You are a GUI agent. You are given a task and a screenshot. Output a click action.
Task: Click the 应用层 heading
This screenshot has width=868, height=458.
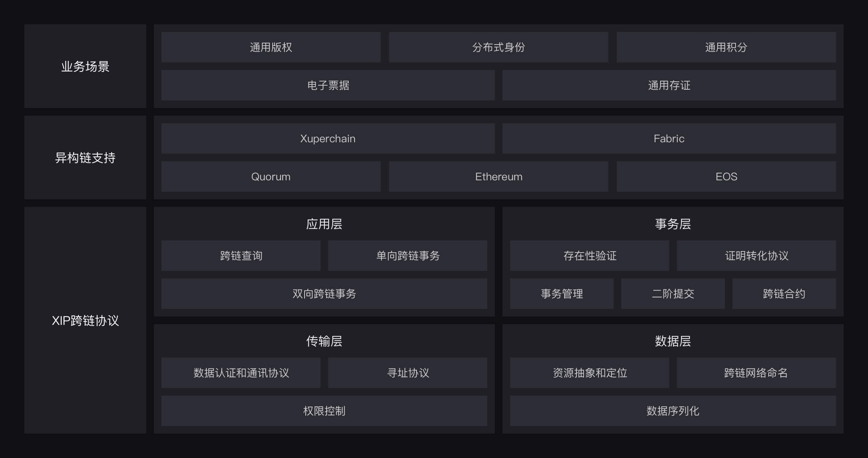[x=324, y=224]
